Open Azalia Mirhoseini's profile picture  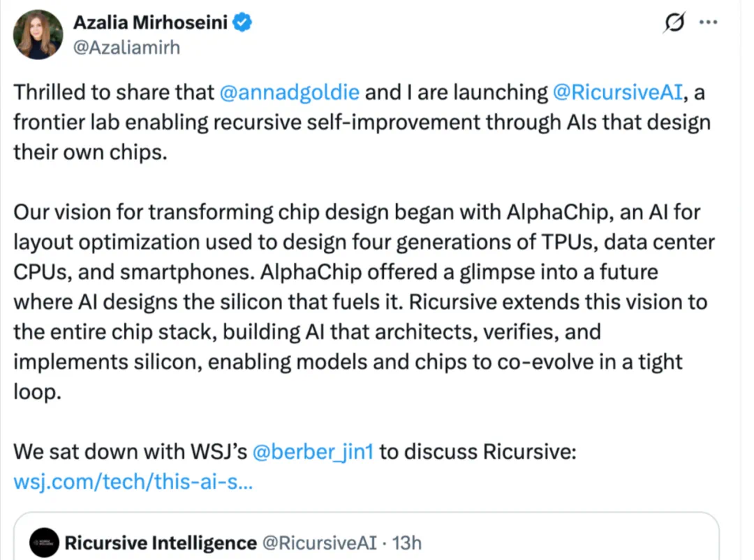click(38, 34)
